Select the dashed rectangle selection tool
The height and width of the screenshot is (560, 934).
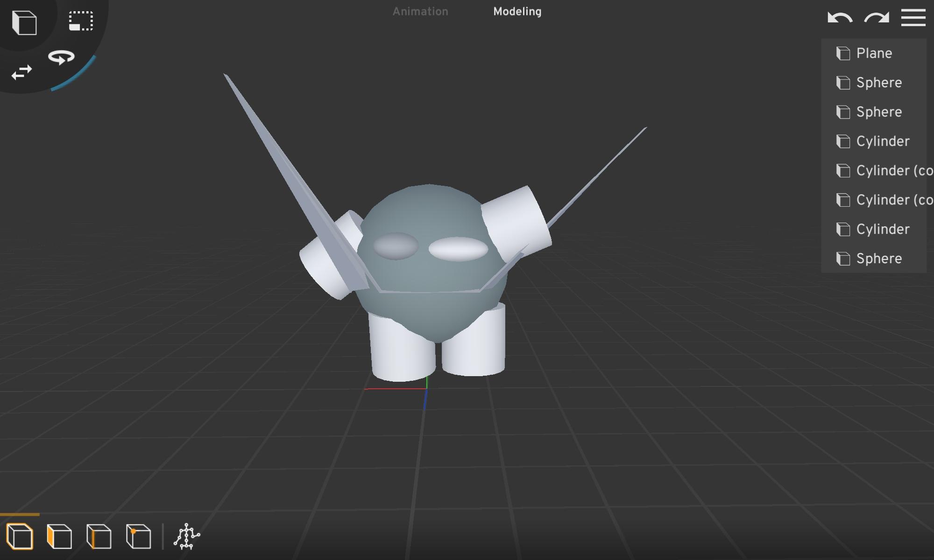coord(81,21)
